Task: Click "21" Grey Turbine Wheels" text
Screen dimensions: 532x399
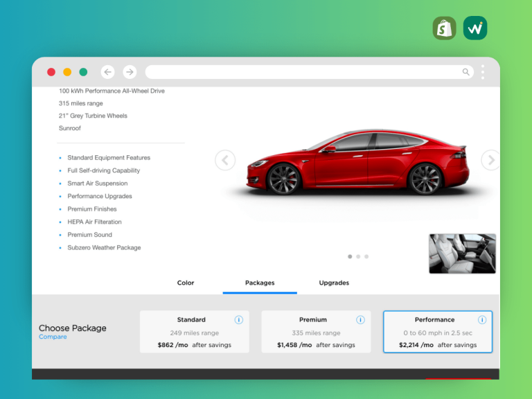Action: 93,116
